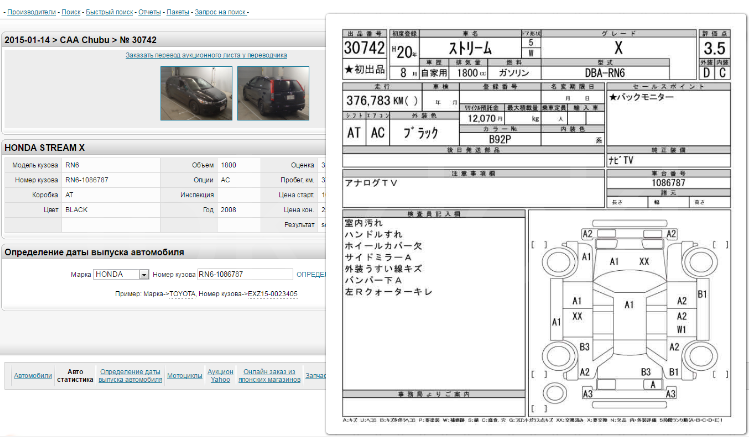Viewport: 749px width, 437px height.
Task: Click the lot number 30742 on auction sheet
Action: [364, 48]
